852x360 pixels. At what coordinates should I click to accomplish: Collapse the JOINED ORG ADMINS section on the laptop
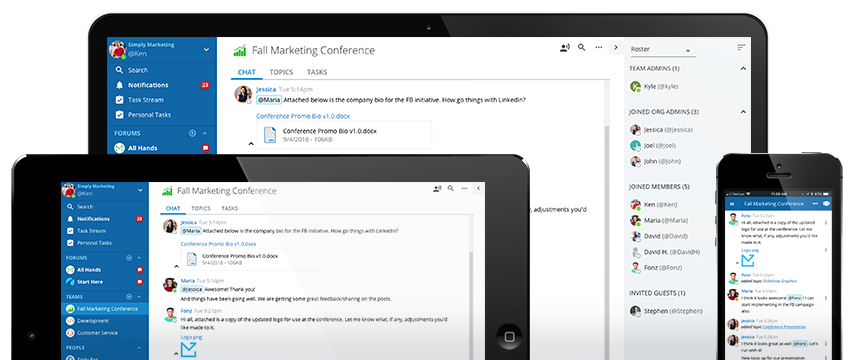pyautogui.click(x=743, y=112)
